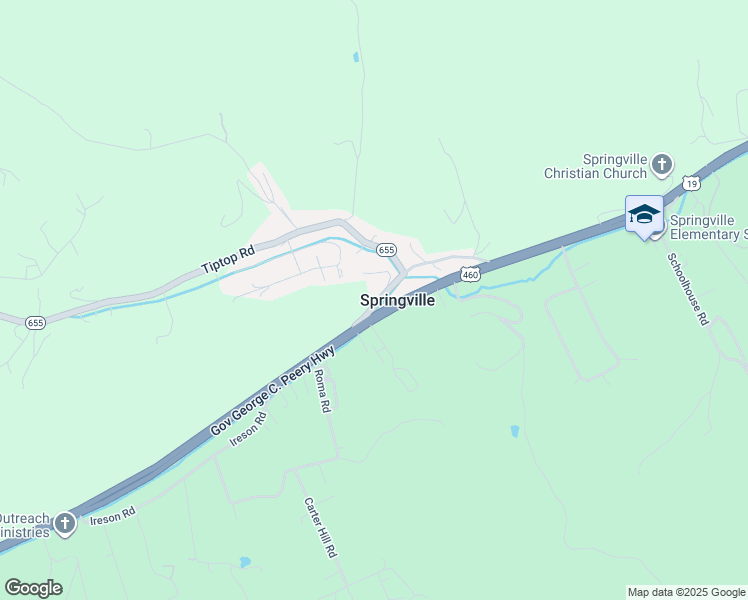Click the US 19 route shield
Image resolution: width=748 pixels, height=600 pixels.
coord(691,183)
